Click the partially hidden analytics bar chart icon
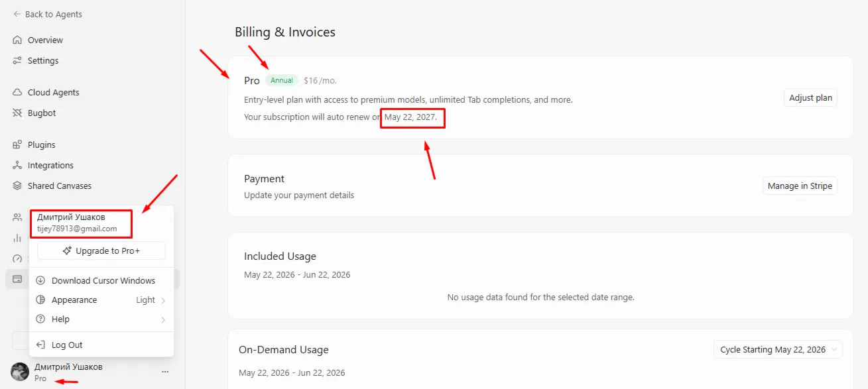868x389 pixels. [x=17, y=238]
